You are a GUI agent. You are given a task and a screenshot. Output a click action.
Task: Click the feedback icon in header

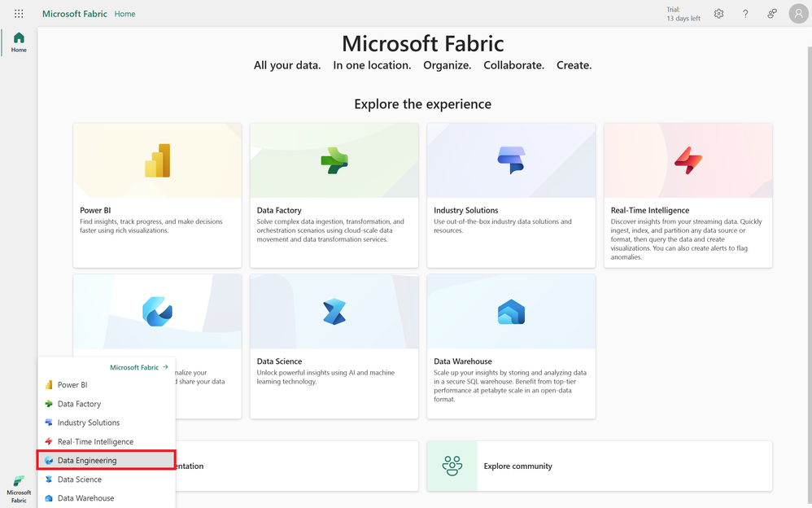point(772,14)
